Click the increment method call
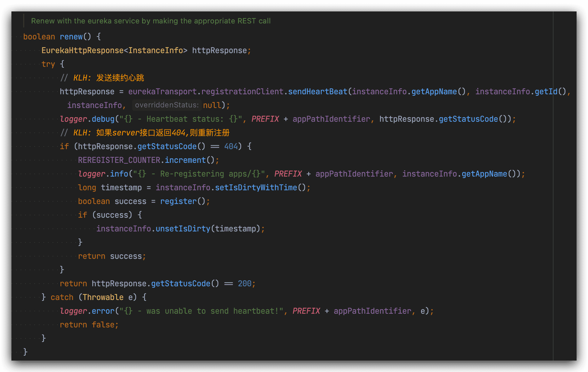The image size is (588, 372). (x=185, y=160)
